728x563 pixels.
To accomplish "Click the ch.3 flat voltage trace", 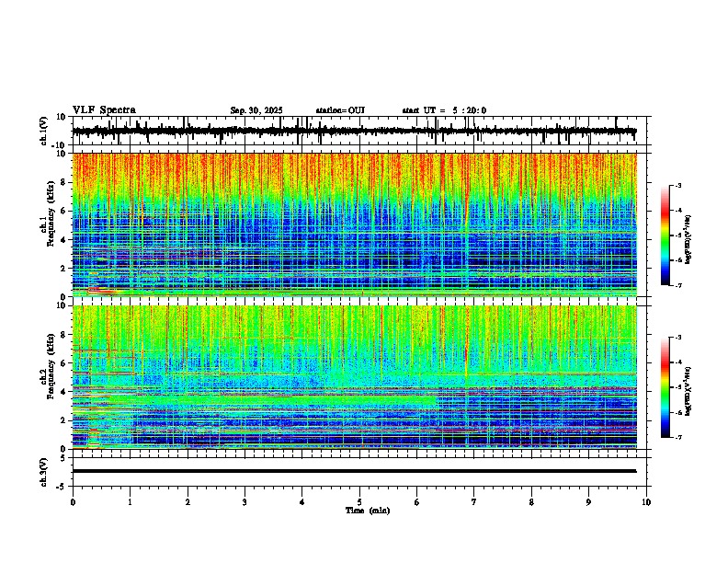I will point(354,471).
